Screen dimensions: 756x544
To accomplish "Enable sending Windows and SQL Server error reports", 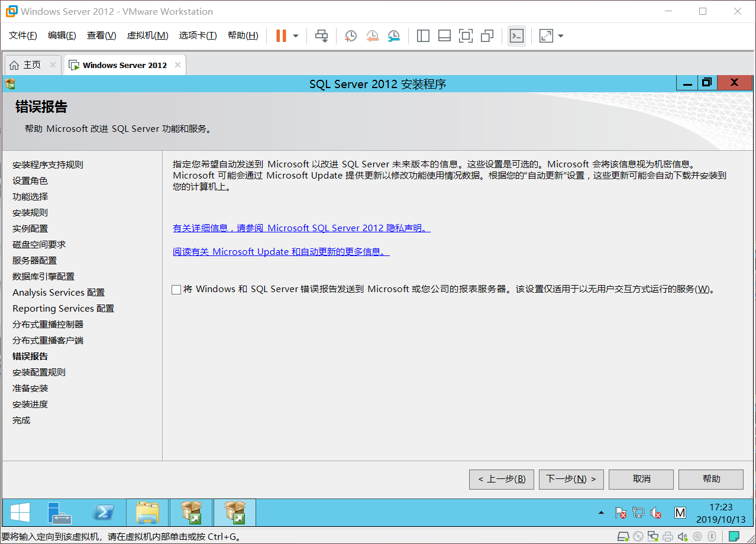I will 176,289.
